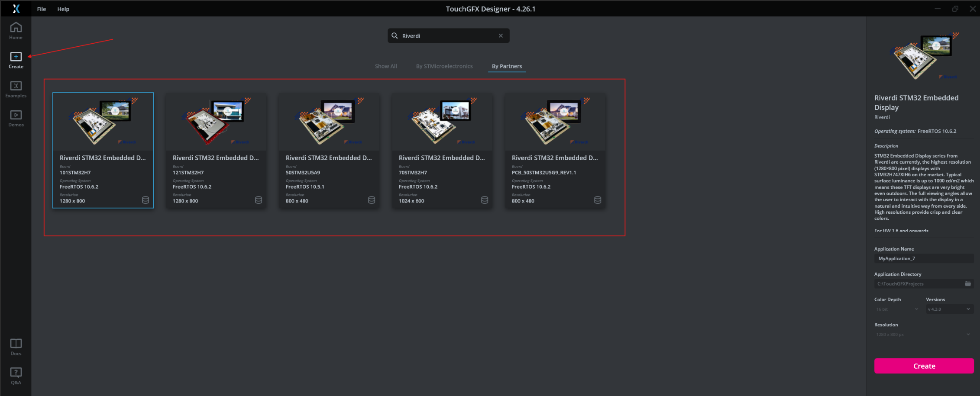Viewport: 980px width, 396px height.
Task: Open the Color Depth dropdown
Action: coord(896,309)
